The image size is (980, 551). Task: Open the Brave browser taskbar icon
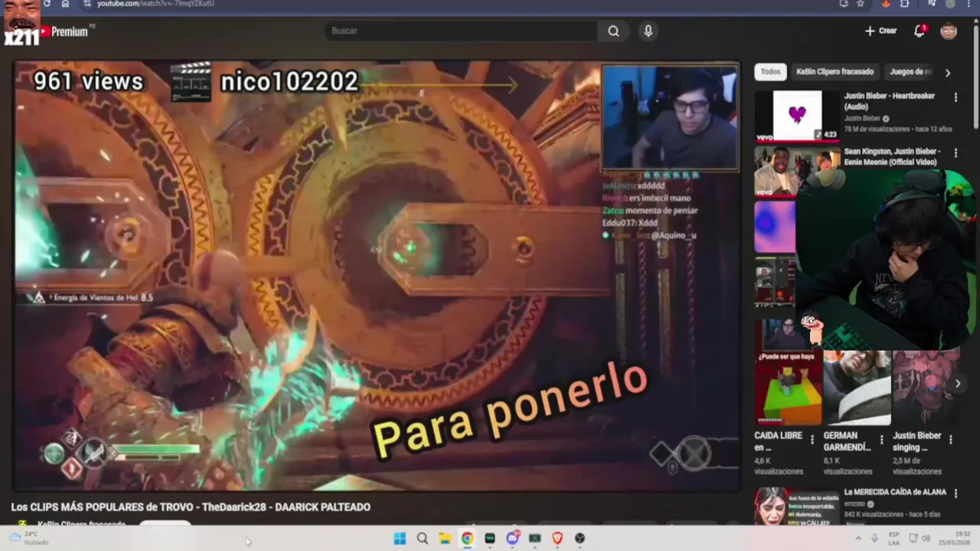point(557,539)
